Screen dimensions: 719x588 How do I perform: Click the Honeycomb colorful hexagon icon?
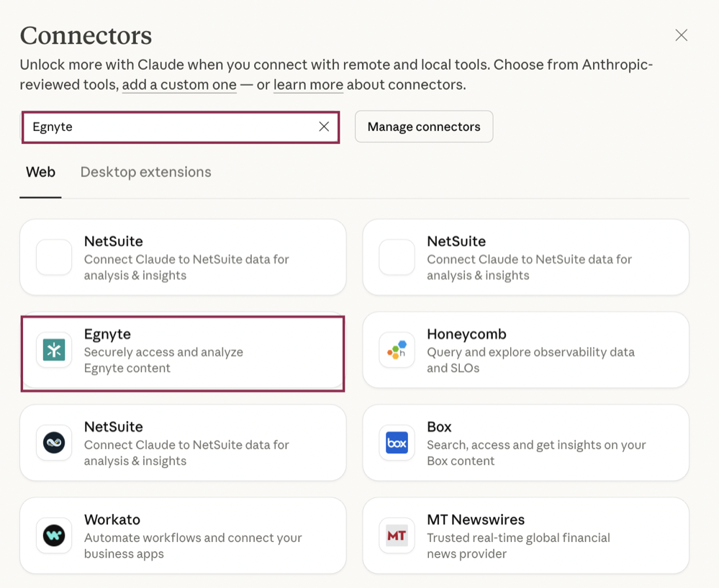[397, 350]
